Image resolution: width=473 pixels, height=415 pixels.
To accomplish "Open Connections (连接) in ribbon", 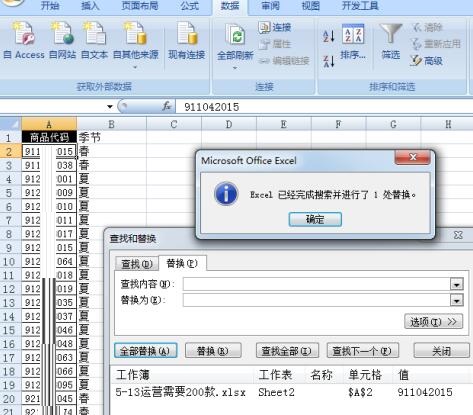I will (x=275, y=27).
